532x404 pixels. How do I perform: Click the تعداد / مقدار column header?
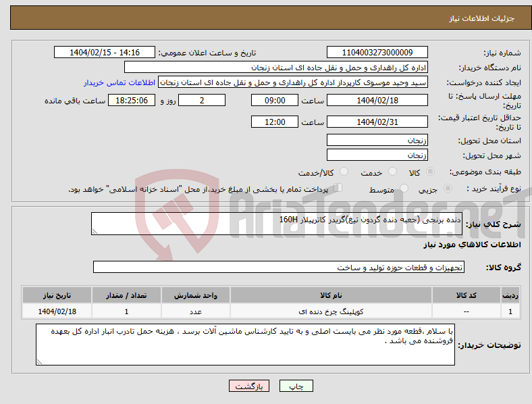point(126,295)
